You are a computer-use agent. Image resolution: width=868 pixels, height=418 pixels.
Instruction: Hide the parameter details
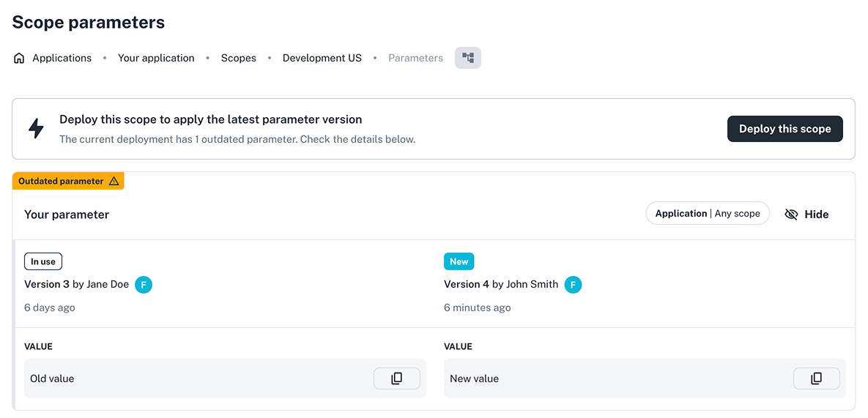click(816, 214)
